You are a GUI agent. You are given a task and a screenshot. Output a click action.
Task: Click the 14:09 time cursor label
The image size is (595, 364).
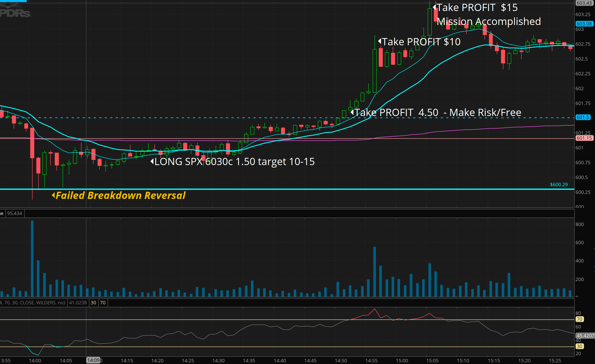tap(93, 360)
